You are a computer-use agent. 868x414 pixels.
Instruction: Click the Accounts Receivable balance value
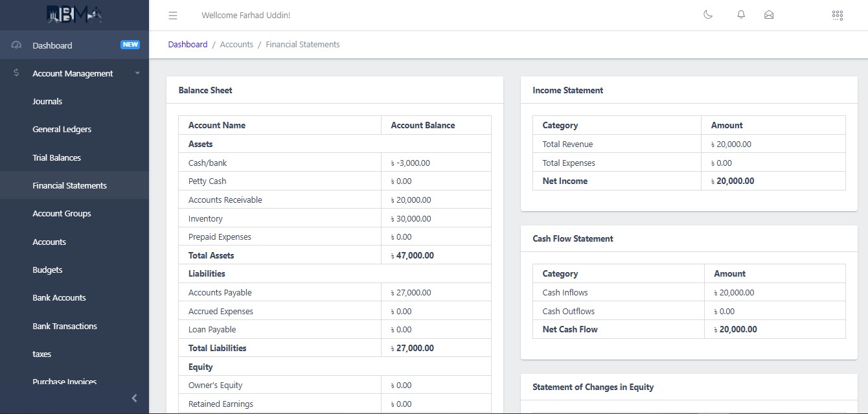[x=411, y=200]
